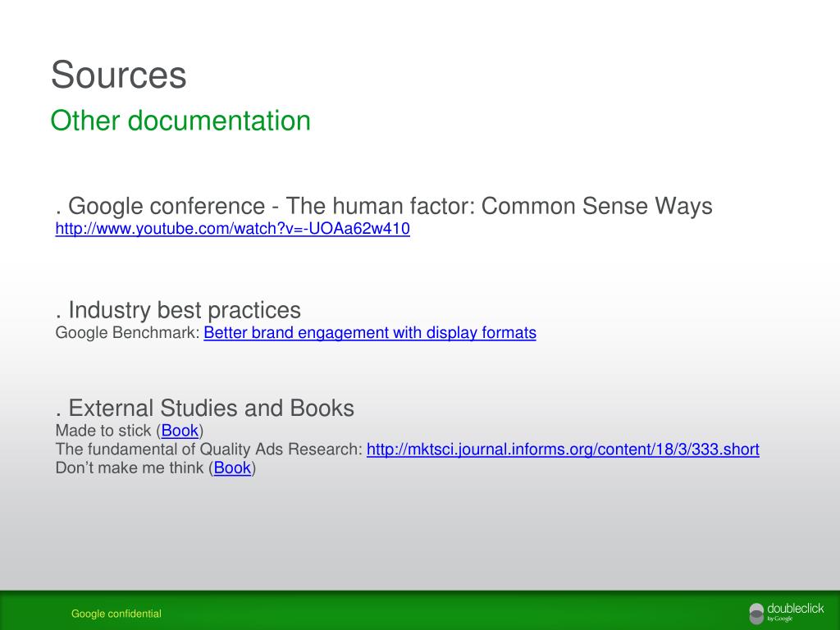The image size is (840, 630).
Task: Click the 'Google Benchmark:' label
Action: (127, 333)
